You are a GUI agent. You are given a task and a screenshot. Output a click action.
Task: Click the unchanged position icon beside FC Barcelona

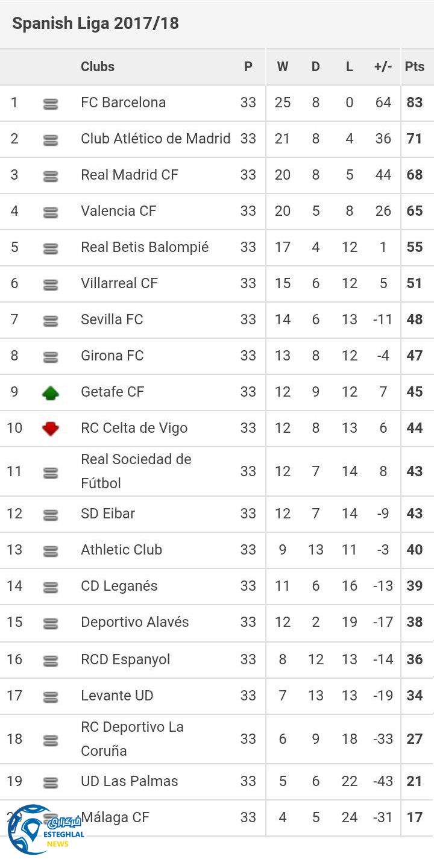[x=51, y=104]
